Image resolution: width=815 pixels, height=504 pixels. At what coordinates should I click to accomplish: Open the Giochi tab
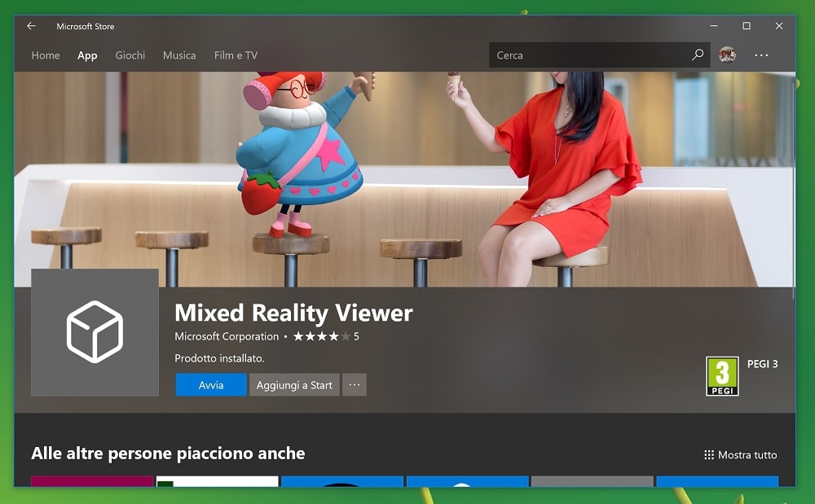pyautogui.click(x=130, y=55)
